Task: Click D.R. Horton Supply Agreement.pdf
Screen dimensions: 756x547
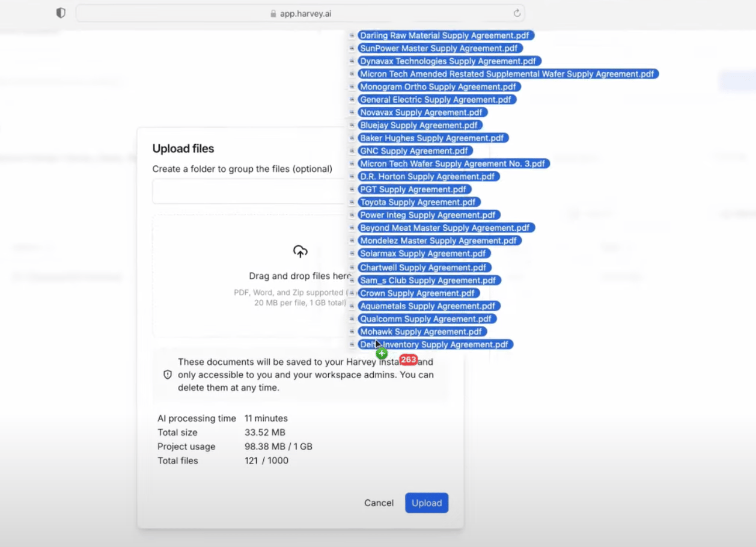Action: click(428, 176)
